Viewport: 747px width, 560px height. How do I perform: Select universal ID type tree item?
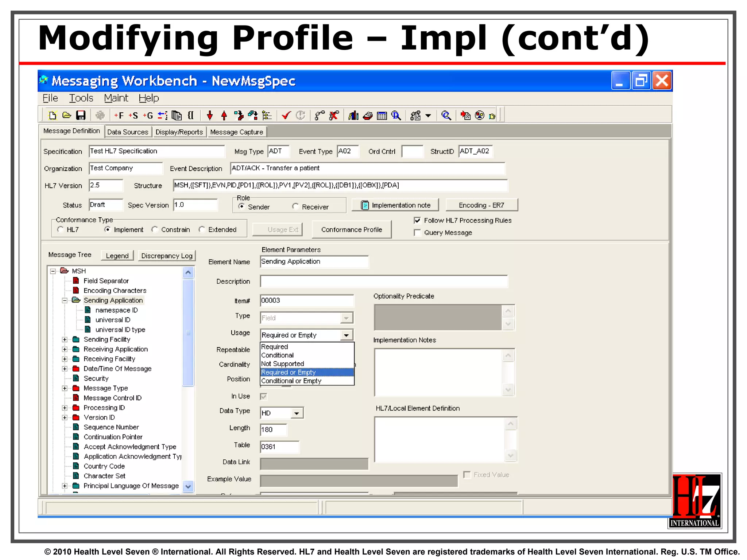point(120,330)
